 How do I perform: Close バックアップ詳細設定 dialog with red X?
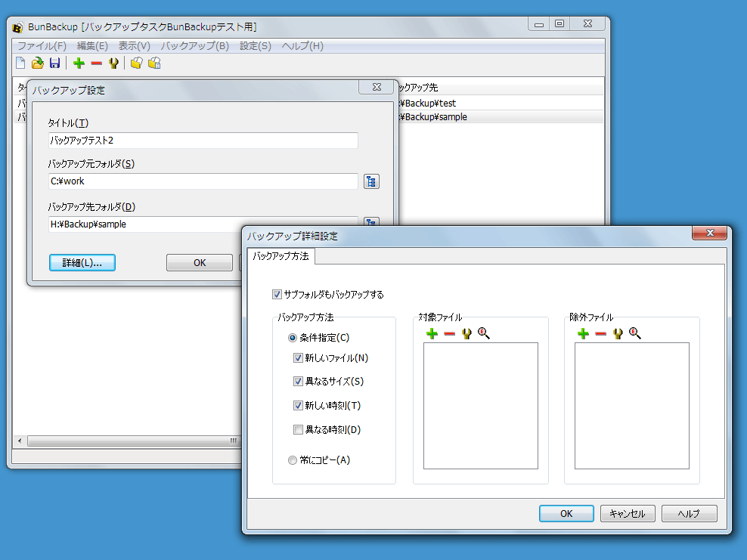coord(709,232)
